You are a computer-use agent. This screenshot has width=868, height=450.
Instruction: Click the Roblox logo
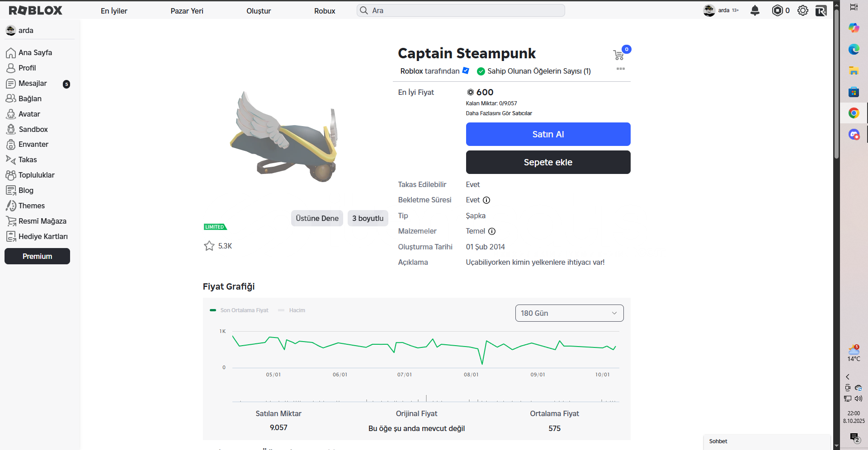coord(36,10)
